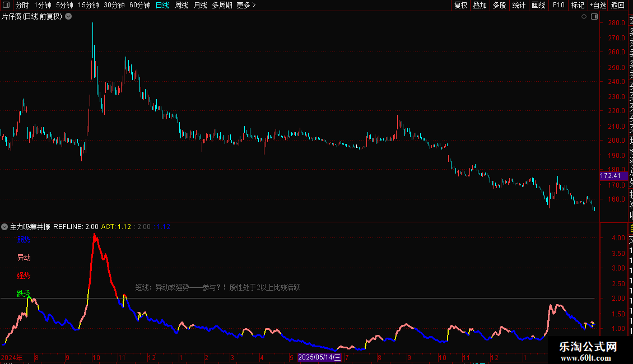Toggle the right panel icon beside the diamond
Image resolution: width=633 pixels, height=364 pixels.
click(x=594, y=17)
